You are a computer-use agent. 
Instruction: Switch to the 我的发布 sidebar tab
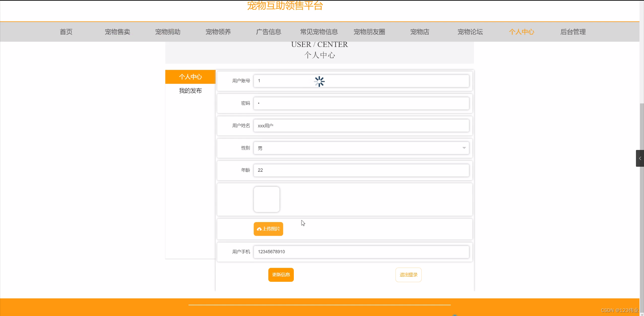point(190,90)
